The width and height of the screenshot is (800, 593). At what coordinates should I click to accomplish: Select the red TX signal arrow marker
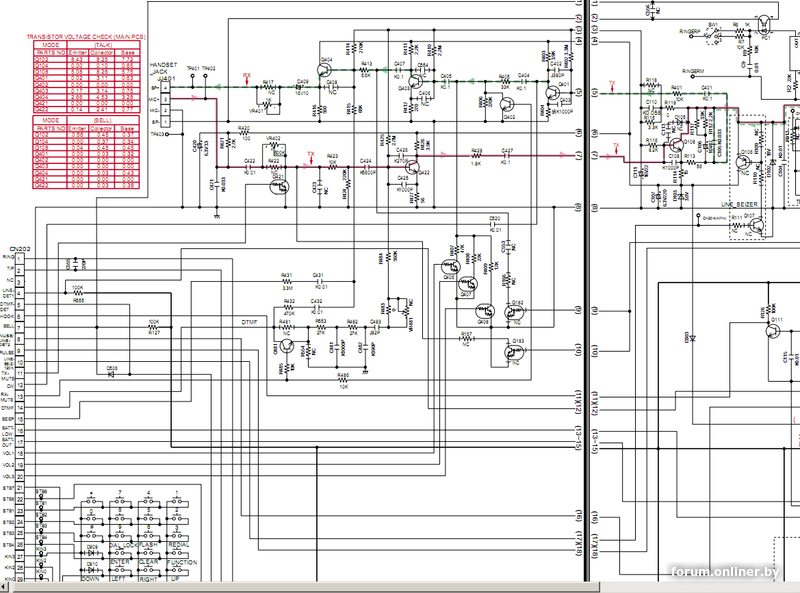pyautogui.click(x=305, y=165)
